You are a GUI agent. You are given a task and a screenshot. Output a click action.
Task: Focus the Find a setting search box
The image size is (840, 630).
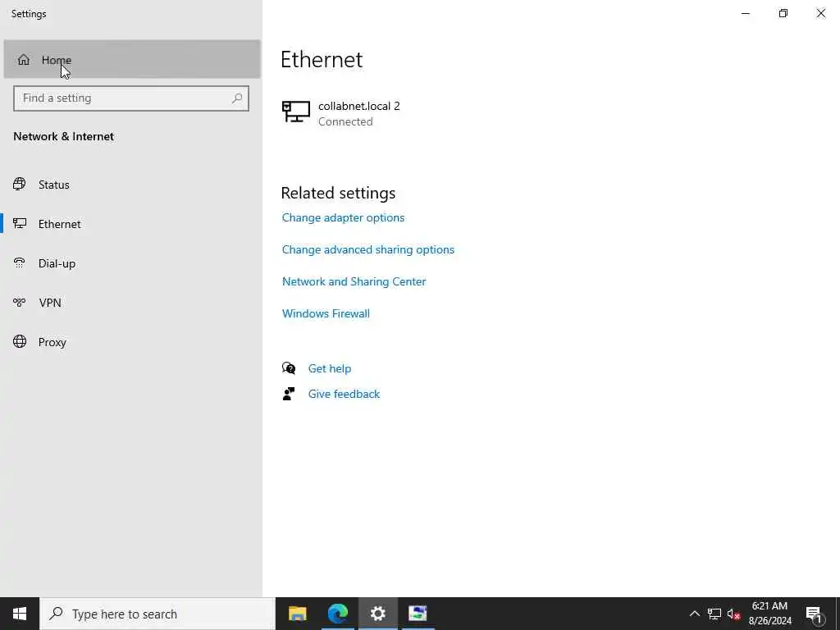(131, 98)
